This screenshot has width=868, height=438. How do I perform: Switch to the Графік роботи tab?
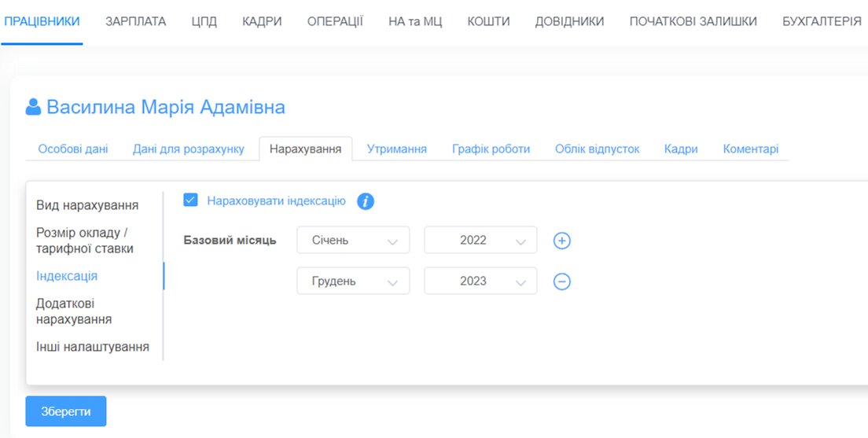tap(491, 149)
